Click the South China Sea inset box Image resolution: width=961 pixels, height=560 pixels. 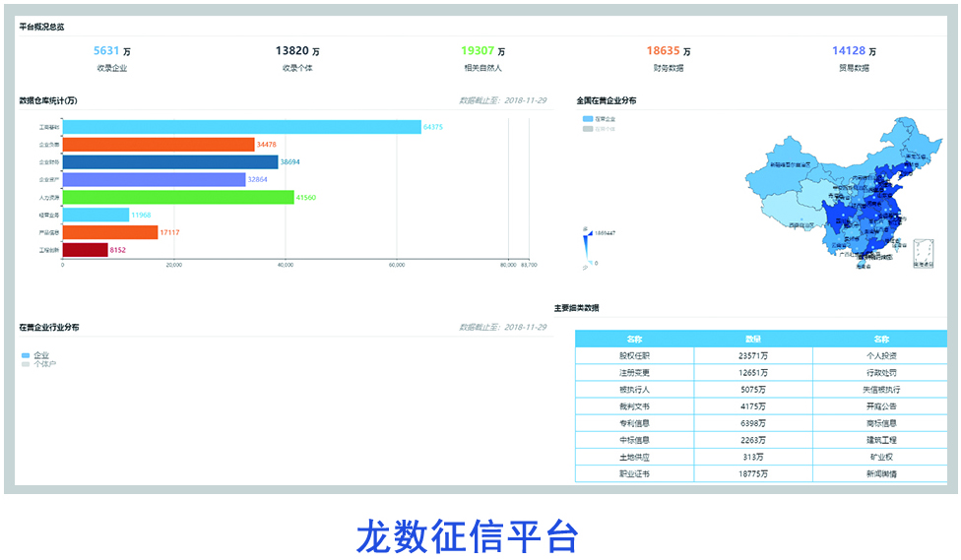point(924,254)
